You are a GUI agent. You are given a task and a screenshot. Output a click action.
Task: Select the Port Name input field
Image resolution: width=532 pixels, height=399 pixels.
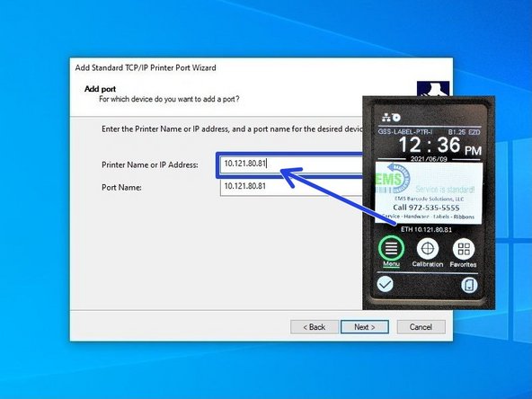[x=291, y=187]
